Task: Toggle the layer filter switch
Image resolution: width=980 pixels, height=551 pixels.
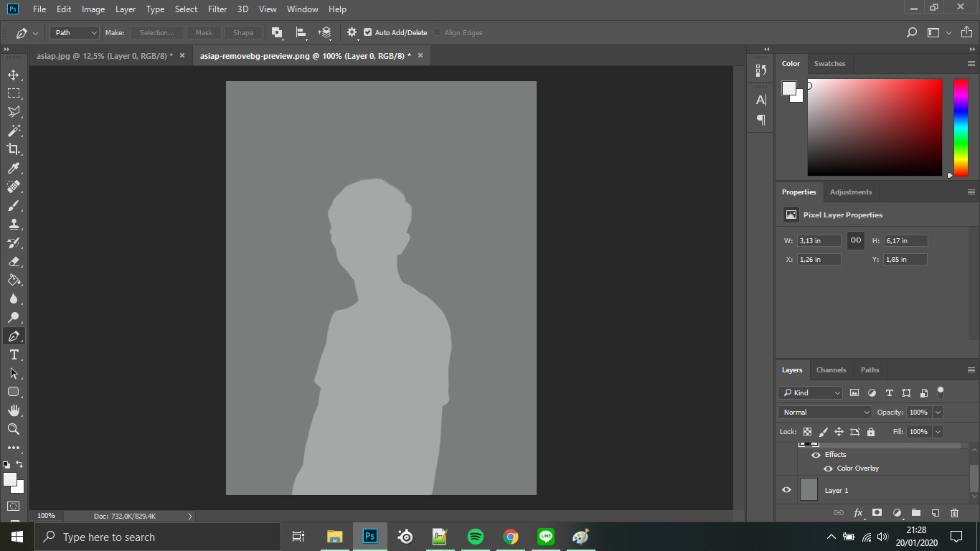Action: (x=941, y=392)
